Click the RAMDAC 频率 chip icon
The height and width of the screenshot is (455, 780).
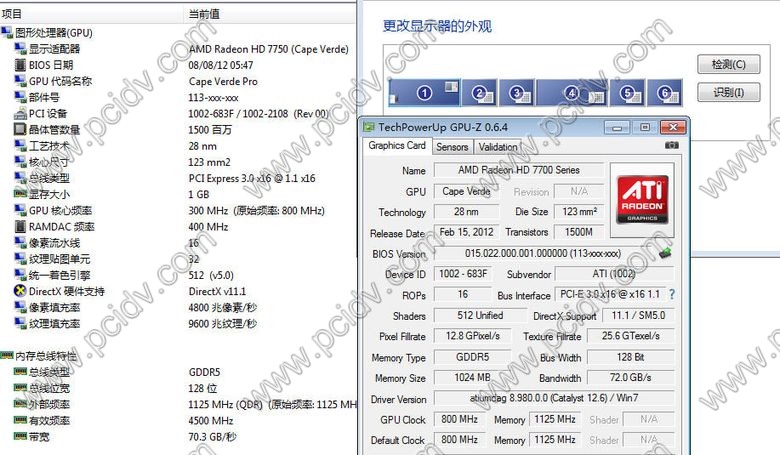[20, 227]
